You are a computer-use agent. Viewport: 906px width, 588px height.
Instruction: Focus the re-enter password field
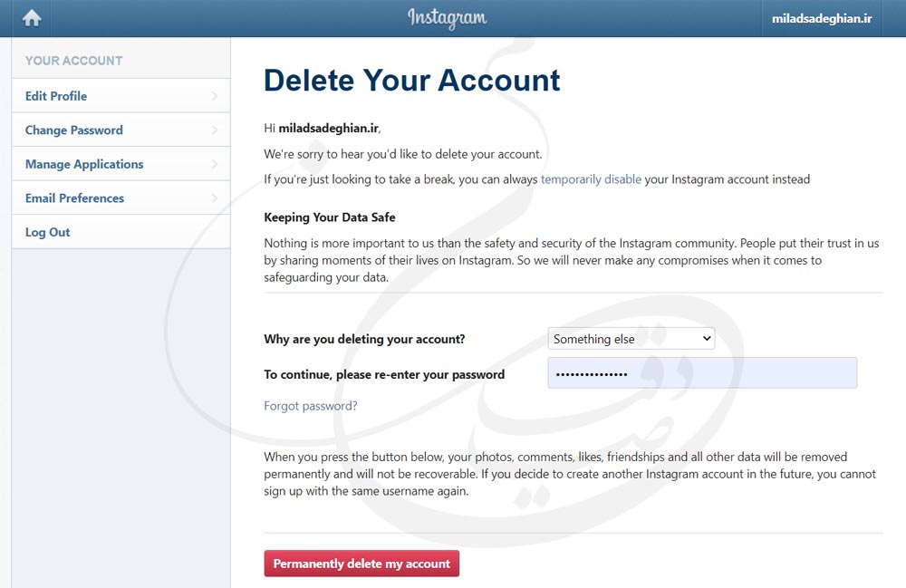point(702,373)
